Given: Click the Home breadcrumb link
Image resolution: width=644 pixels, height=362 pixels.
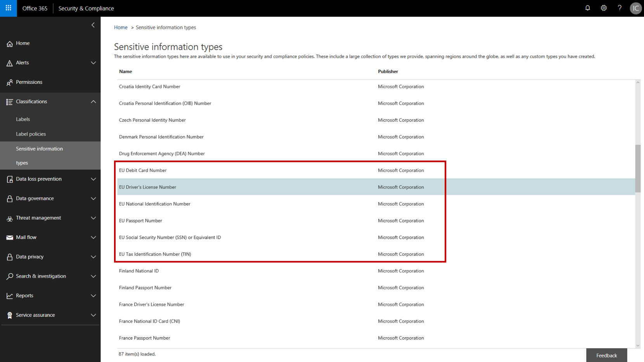Looking at the screenshot, I should 121,28.
